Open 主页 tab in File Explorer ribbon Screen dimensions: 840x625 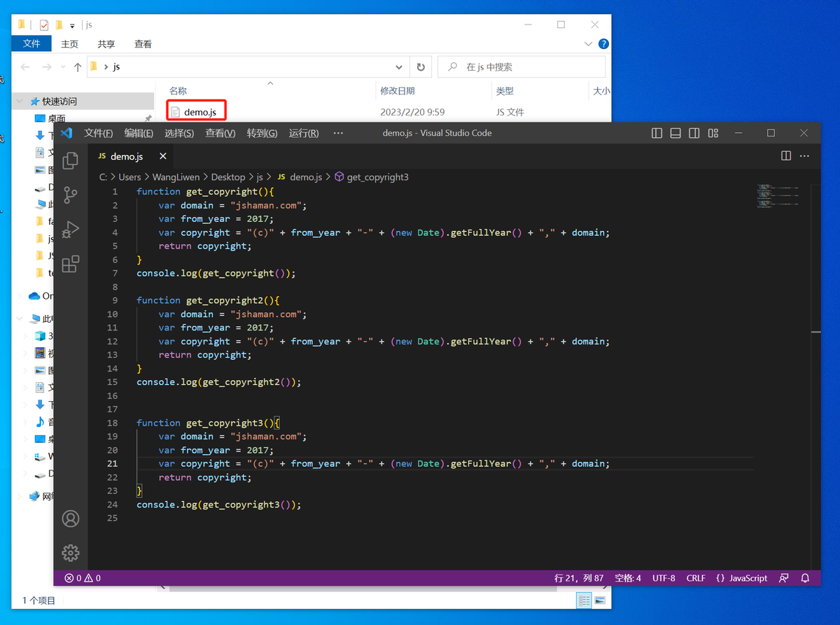(69, 43)
